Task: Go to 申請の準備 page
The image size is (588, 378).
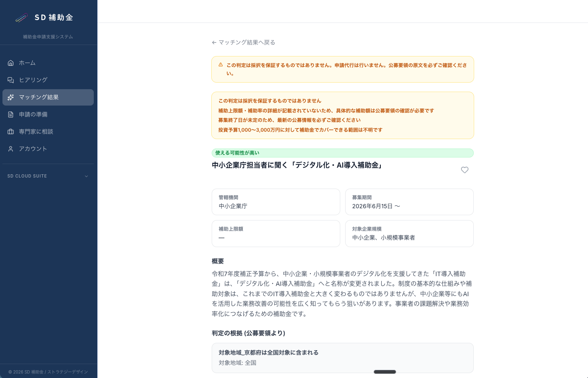Action: point(48,115)
